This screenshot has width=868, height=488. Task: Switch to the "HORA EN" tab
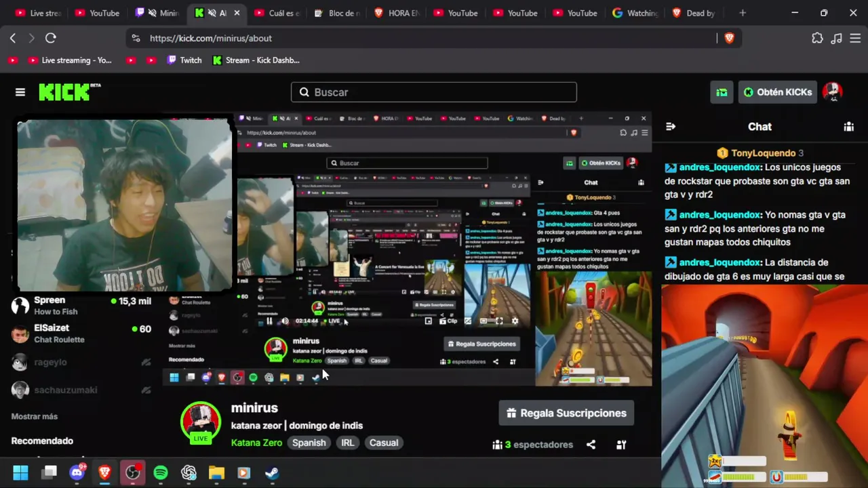(x=397, y=13)
